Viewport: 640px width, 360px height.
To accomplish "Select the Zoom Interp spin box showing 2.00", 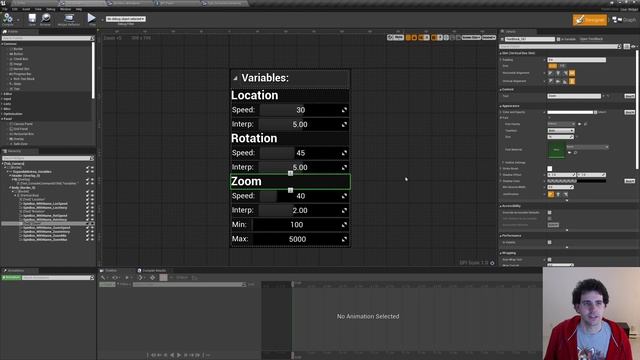I will coord(304,210).
